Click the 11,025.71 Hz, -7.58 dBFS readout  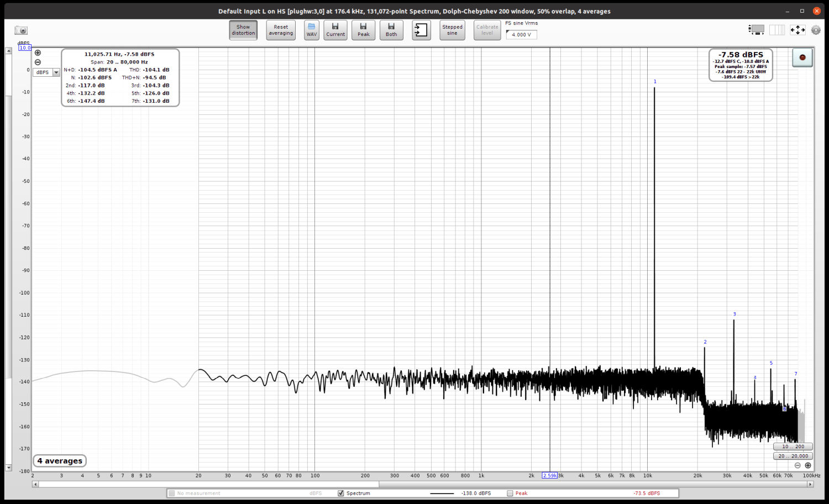click(119, 54)
